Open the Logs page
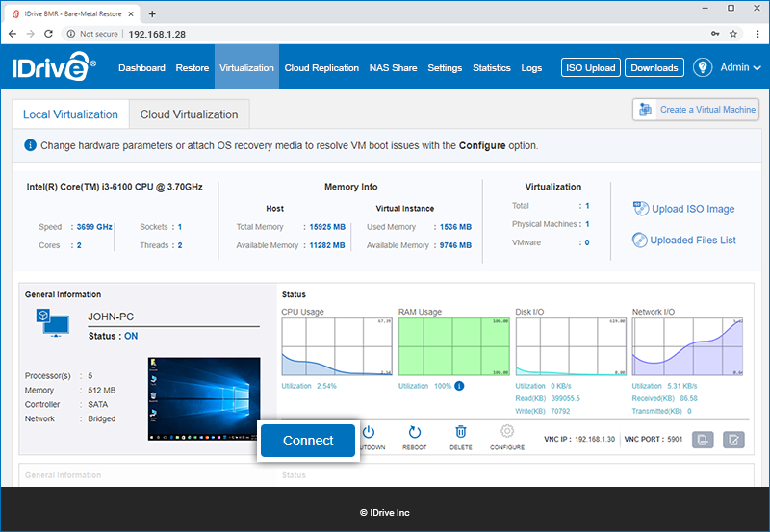This screenshot has height=532, width=770. tap(531, 67)
